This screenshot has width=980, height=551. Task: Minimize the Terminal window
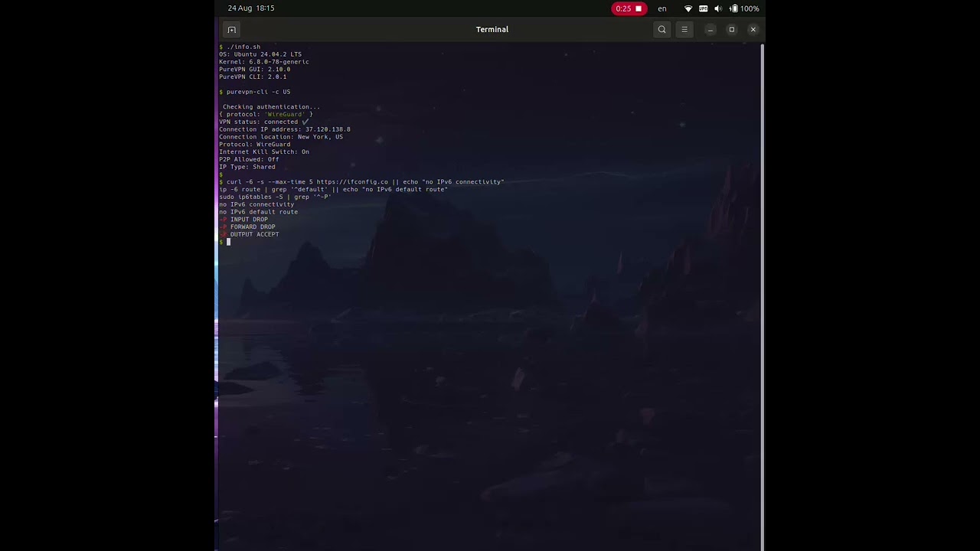(710, 30)
